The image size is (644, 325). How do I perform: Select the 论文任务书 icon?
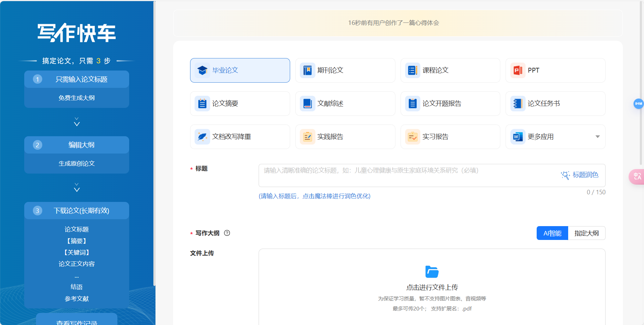[x=517, y=103]
